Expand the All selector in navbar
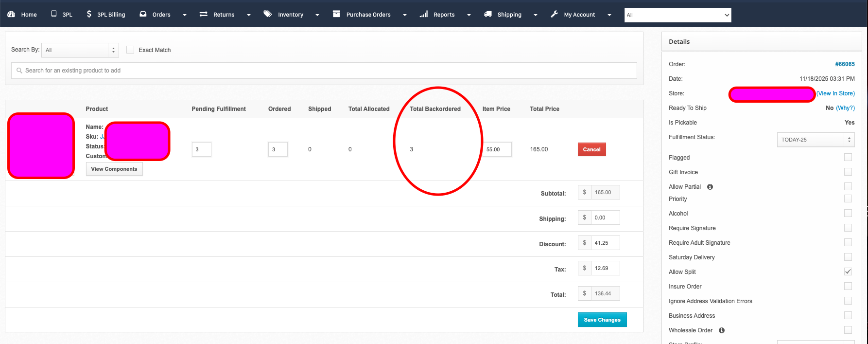This screenshot has width=868, height=344. coord(677,15)
